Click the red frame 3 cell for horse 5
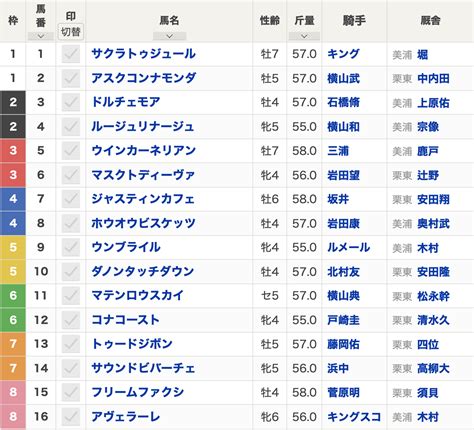 point(13,151)
